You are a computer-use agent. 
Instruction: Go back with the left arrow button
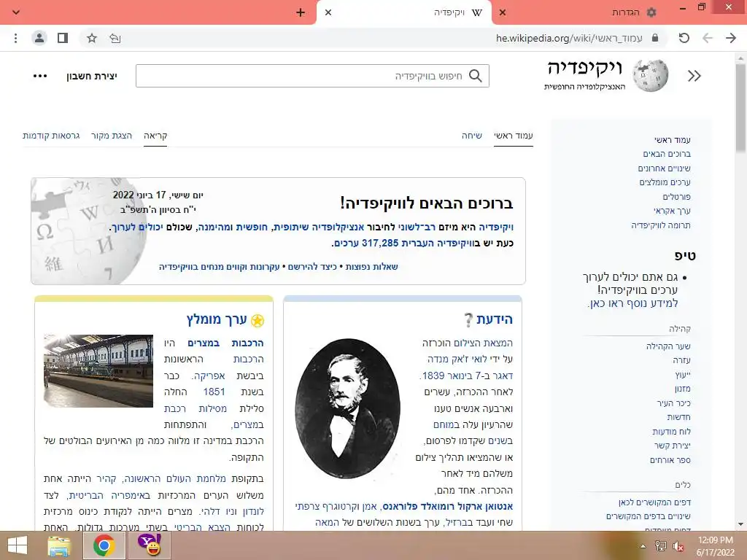(x=708, y=38)
